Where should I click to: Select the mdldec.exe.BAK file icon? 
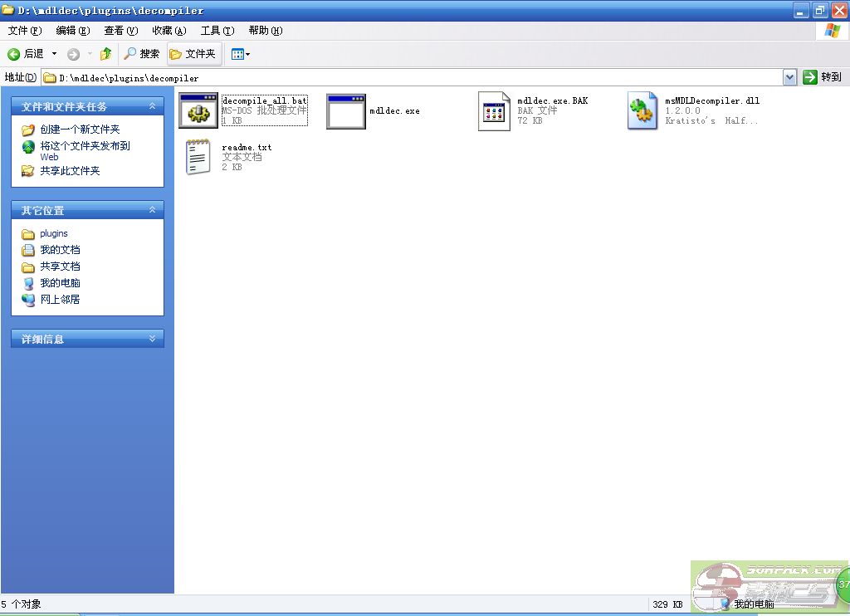(494, 111)
